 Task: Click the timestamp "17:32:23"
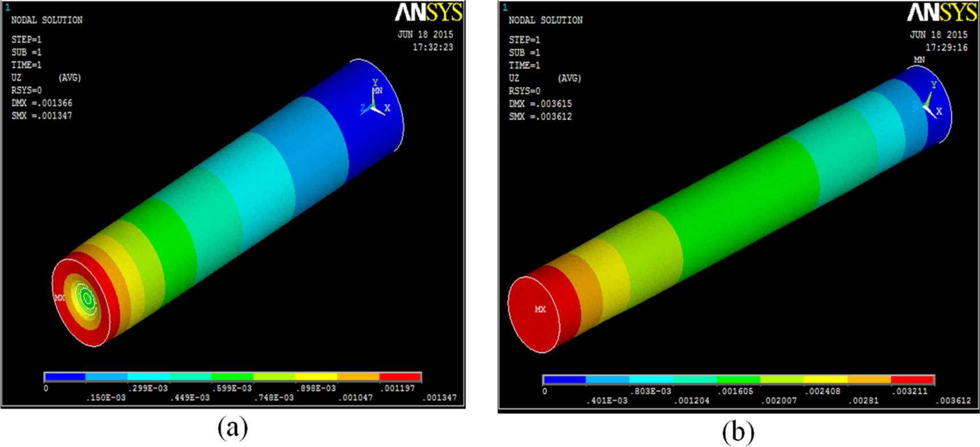(x=433, y=47)
